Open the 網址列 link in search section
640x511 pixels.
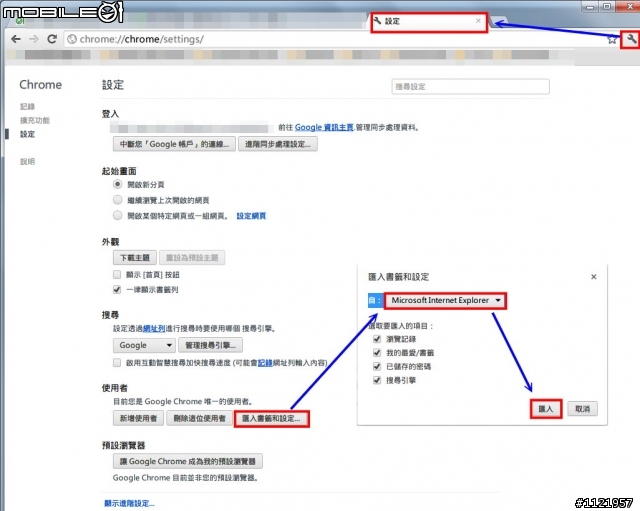pos(153,329)
